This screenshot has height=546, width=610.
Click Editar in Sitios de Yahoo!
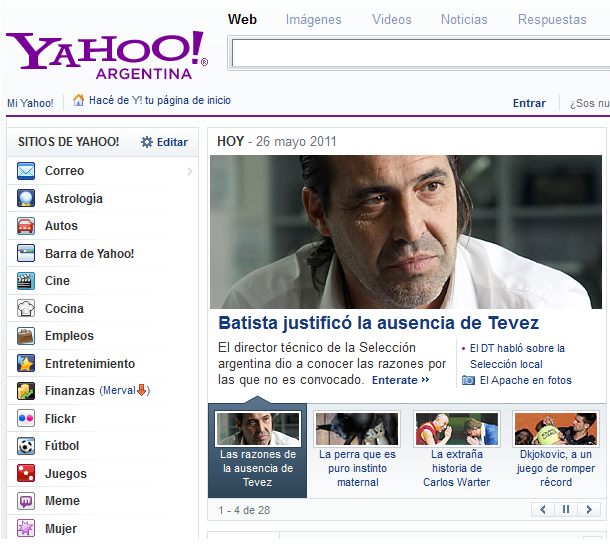172,142
